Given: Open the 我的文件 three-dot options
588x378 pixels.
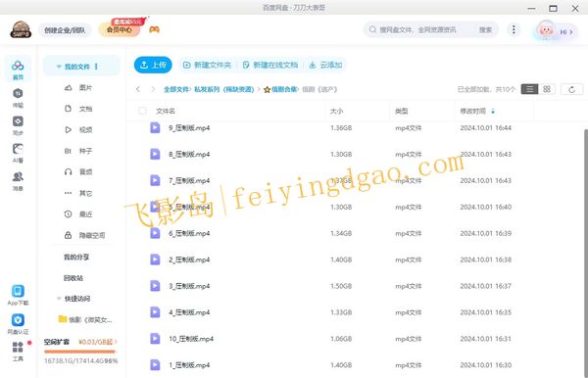Looking at the screenshot, I should pos(96,67).
